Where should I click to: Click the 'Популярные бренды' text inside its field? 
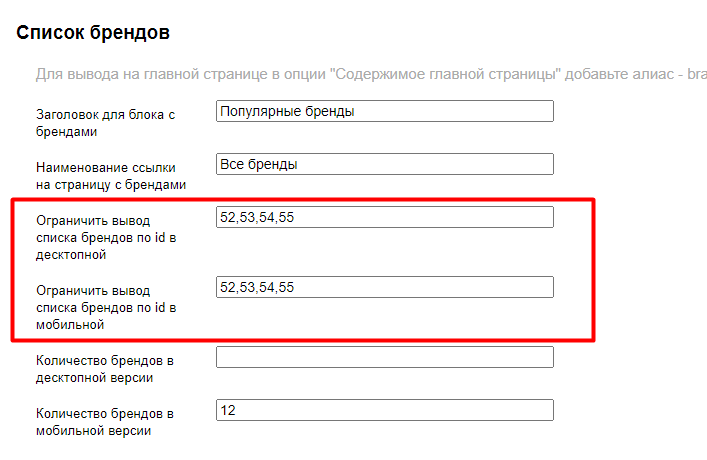point(288,111)
